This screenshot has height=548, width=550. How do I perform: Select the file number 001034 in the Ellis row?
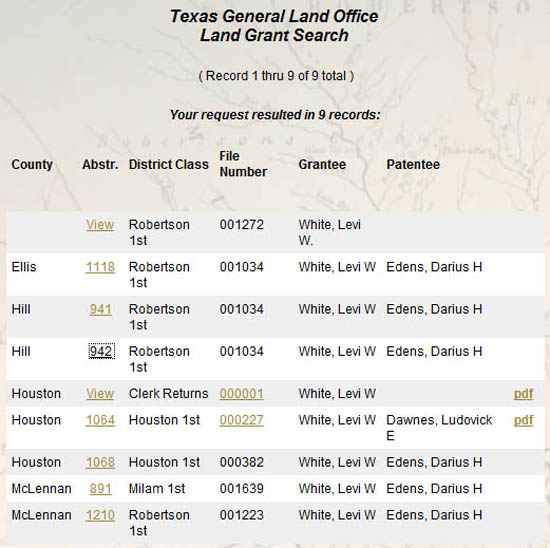click(x=241, y=267)
